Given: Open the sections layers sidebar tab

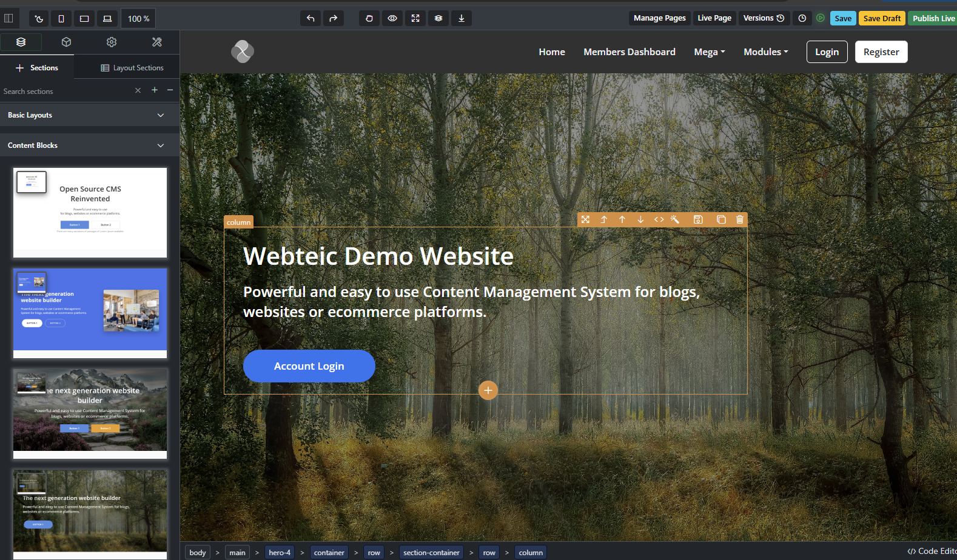Looking at the screenshot, I should coord(21,42).
